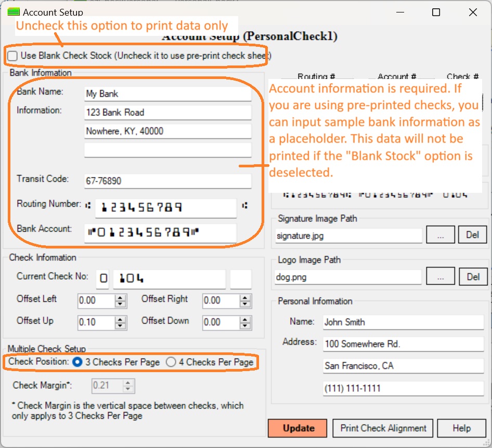Screen dimensions: 492x448
Task: Increase Offset Right value with the stepper
Action: [x=245, y=297]
